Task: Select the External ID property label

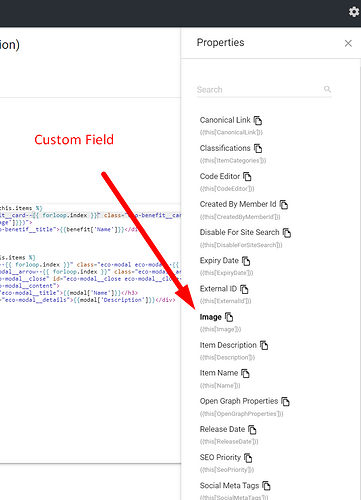Action: [x=218, y=289]
